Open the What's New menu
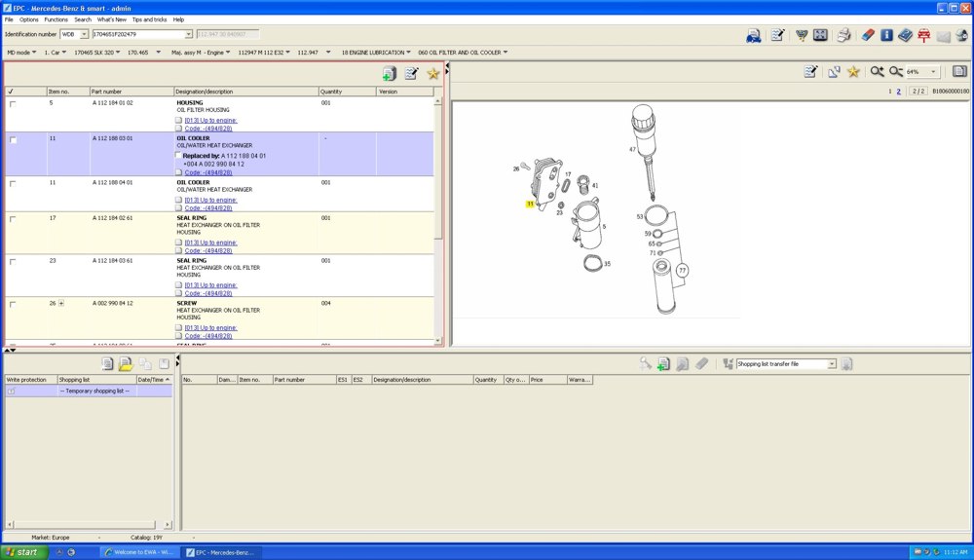The image size is (974, 560). point(112,19)
